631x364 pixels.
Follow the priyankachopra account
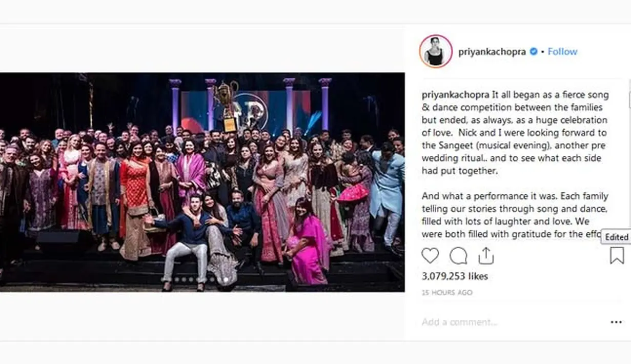click(x=562, y=52)
